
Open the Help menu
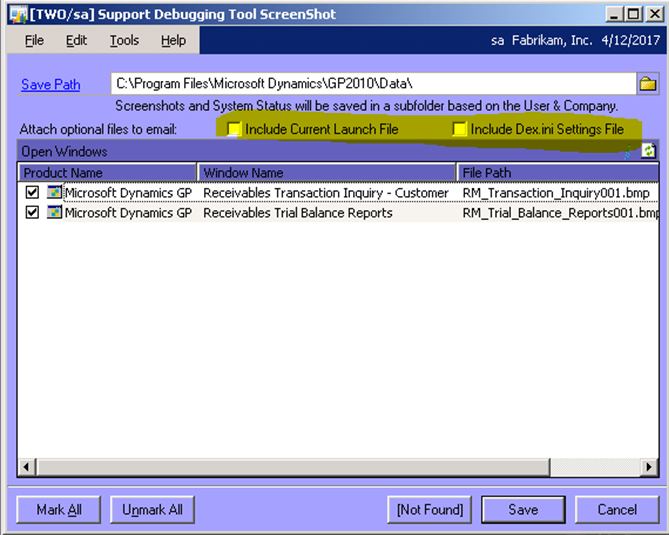pos(173,41)
